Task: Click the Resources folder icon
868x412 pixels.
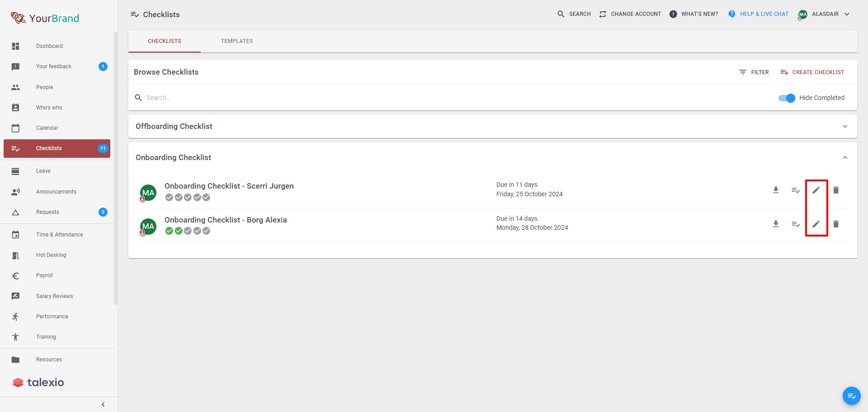Action: [x=15, y=360]
